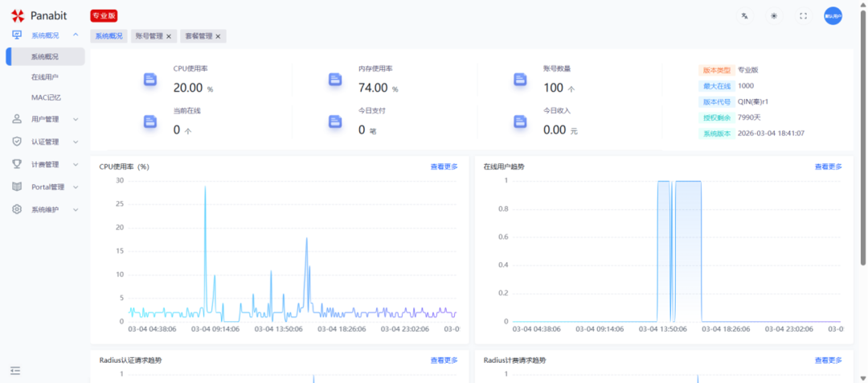
Task: Open 在线用户 in the sidebar
Action: coord(45,77)
